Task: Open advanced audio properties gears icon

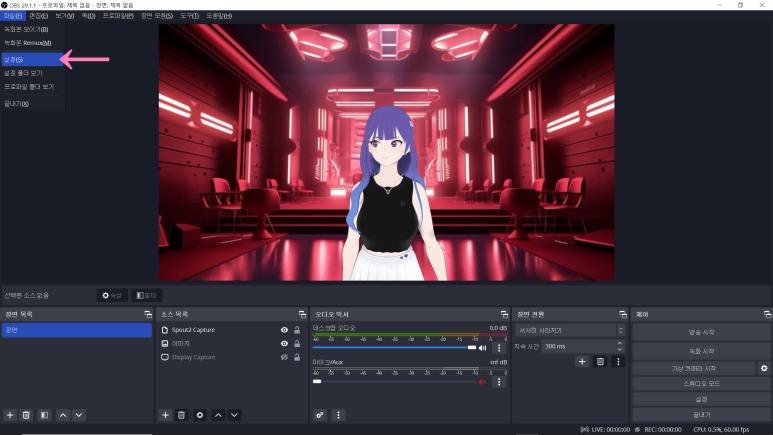Action: coord(320,415)
